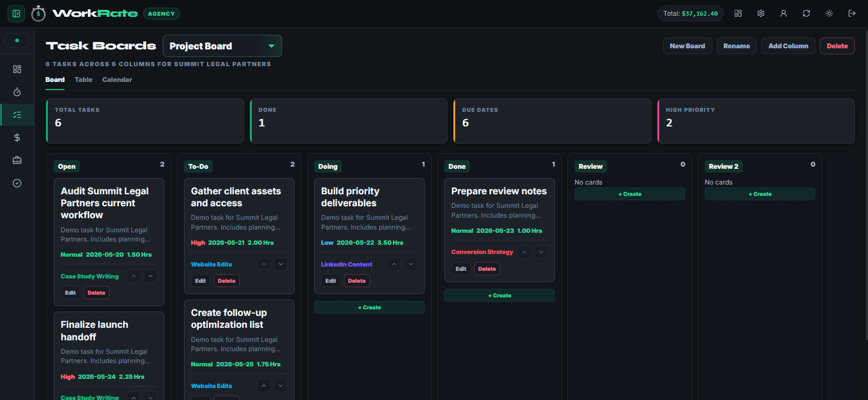This screenshot has width=868, height=400.
Task: Open user profile icon
Action: [x=783, y=14]
